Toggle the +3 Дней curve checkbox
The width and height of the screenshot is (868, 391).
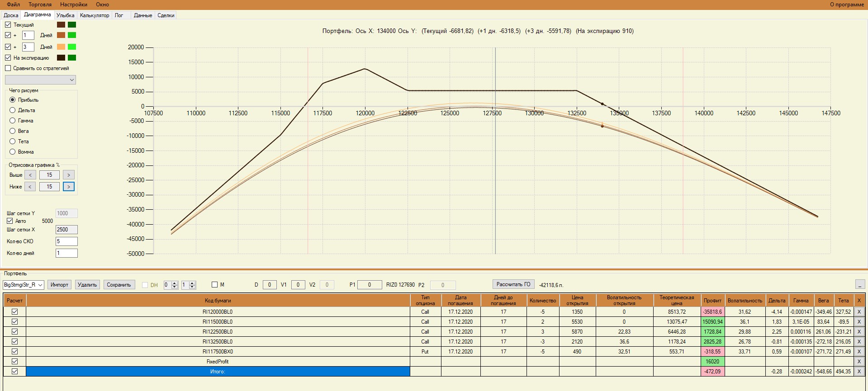pyautogui.click(x=8, y=47)
